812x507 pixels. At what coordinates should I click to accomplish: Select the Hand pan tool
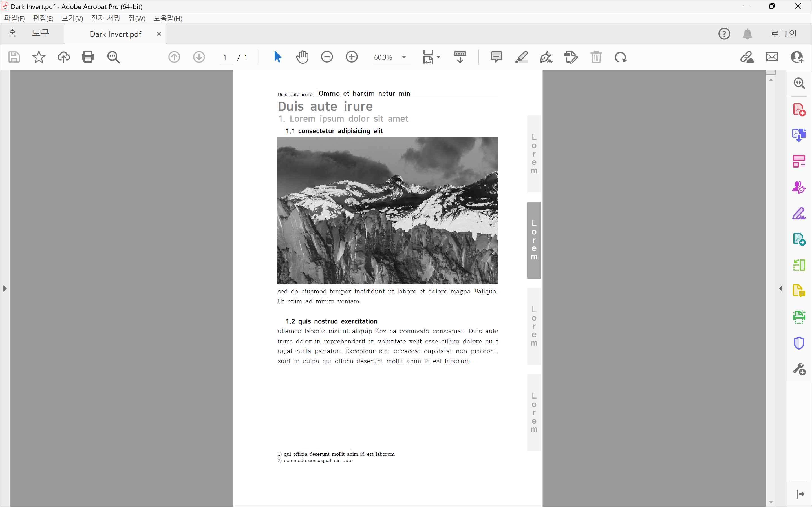tap(302, 57)
